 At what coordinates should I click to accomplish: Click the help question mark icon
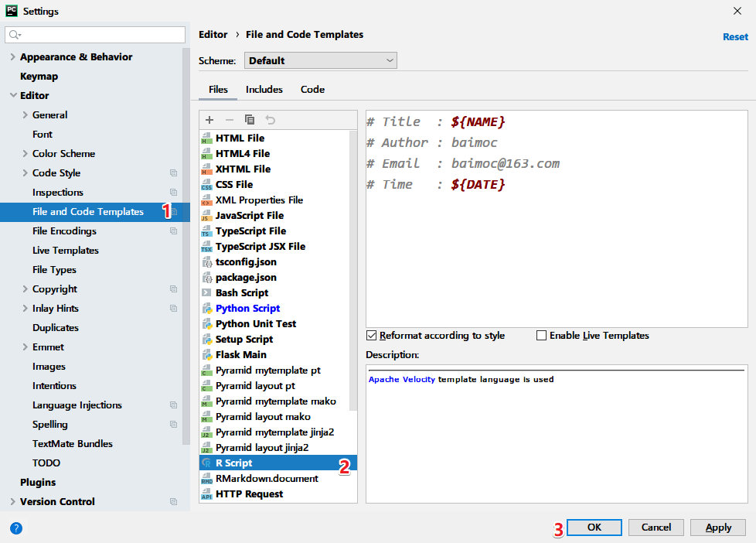16,528
